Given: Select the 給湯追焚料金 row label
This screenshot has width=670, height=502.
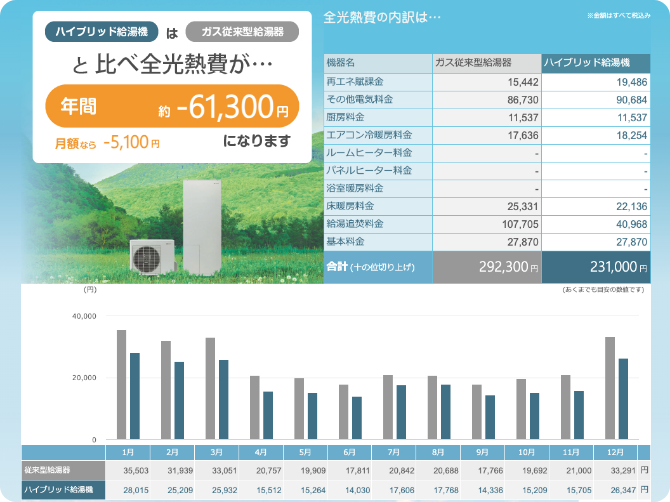Looking at the screenshot, I should pyautogui.click(x=355, y=223).
